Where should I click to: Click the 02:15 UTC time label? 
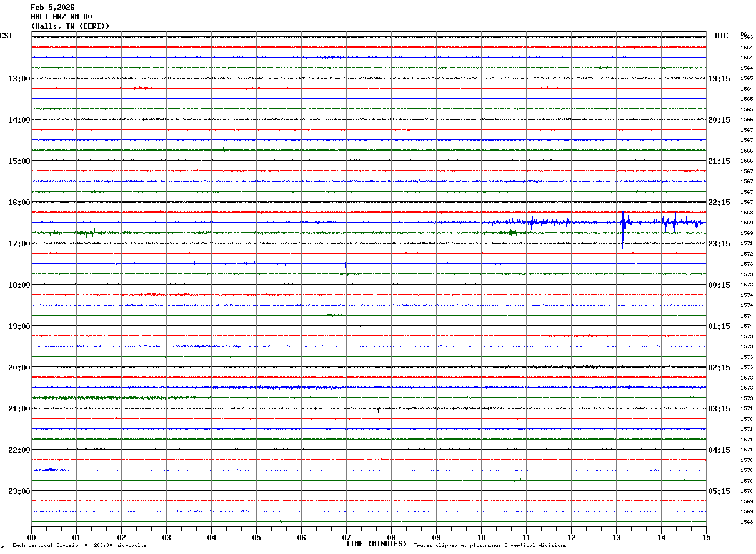(x=719, y=368)
